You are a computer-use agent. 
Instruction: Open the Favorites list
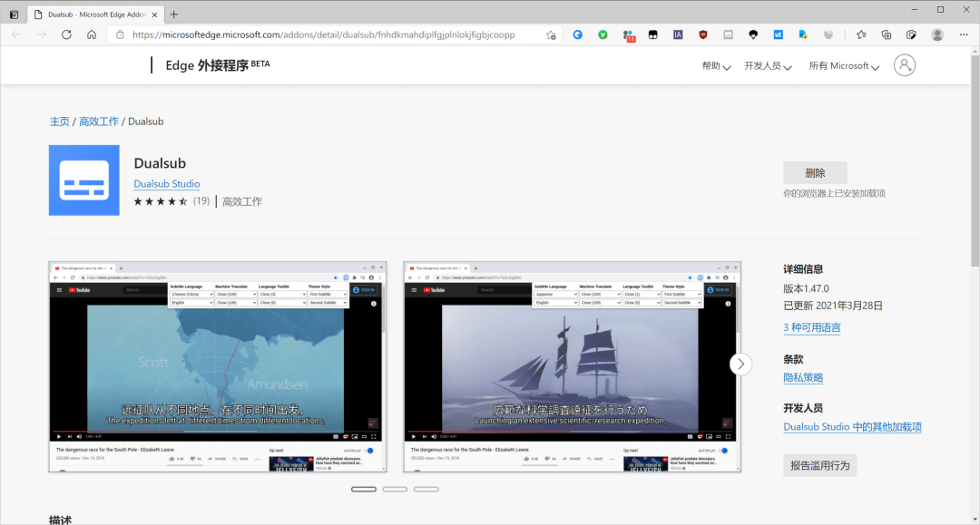861,35
